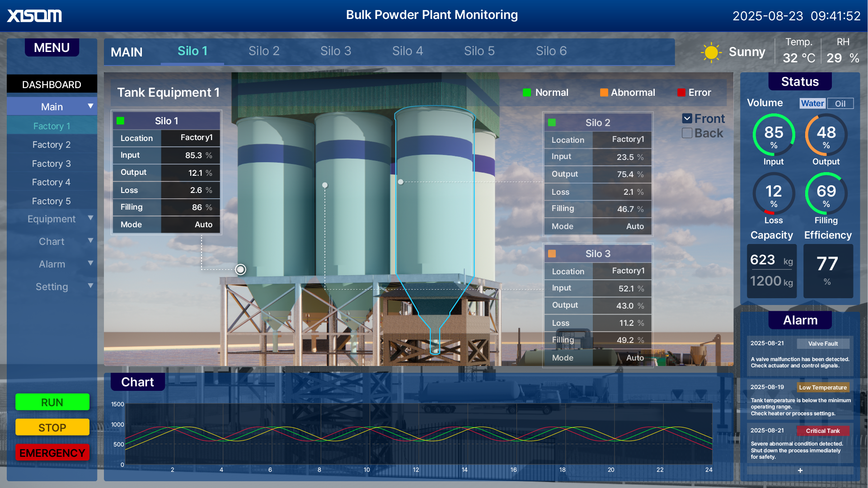Switch volume toggle to Oil

pyautogui.click(x=840, y=103)
